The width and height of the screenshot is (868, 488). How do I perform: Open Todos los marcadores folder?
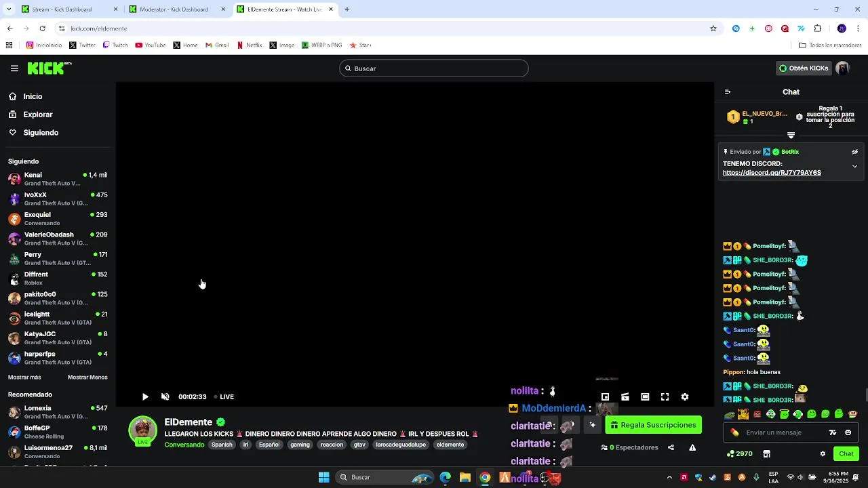pyautogui.click(x=830, y=45)
